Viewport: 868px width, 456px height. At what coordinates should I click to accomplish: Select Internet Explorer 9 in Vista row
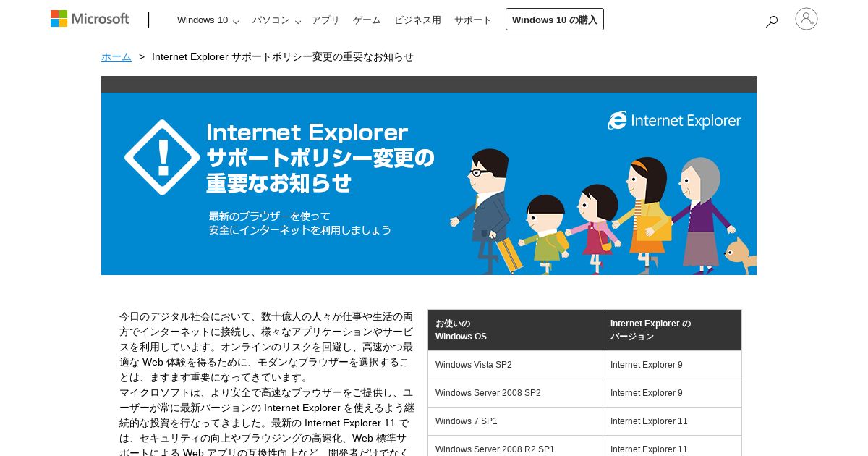[672, 365]
